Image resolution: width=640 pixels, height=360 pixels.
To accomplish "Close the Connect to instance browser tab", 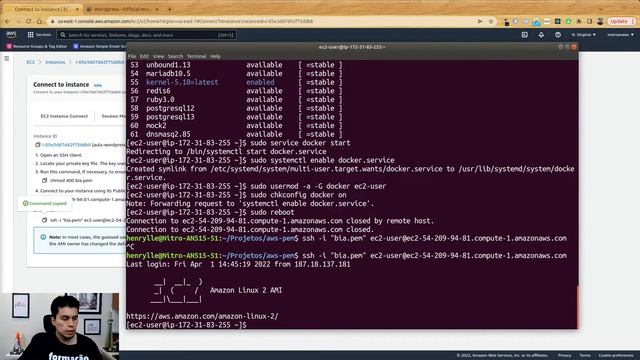I will coord(77,9).
